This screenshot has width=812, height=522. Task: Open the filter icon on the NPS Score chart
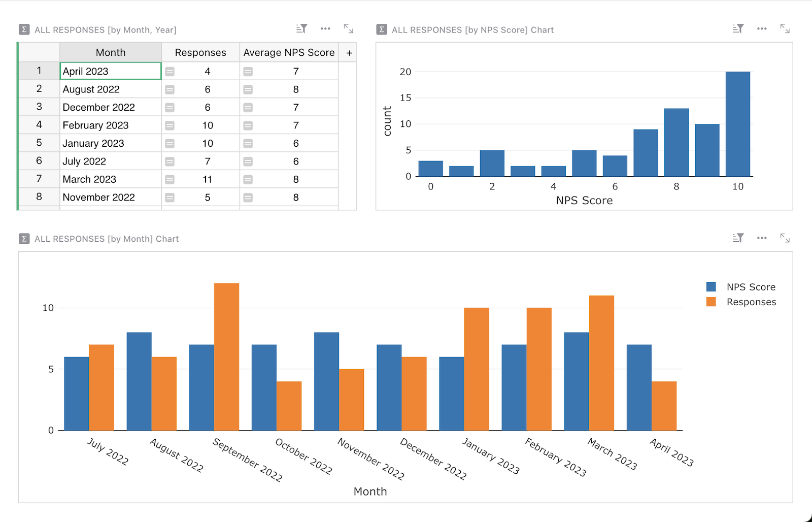pos(738,29)
